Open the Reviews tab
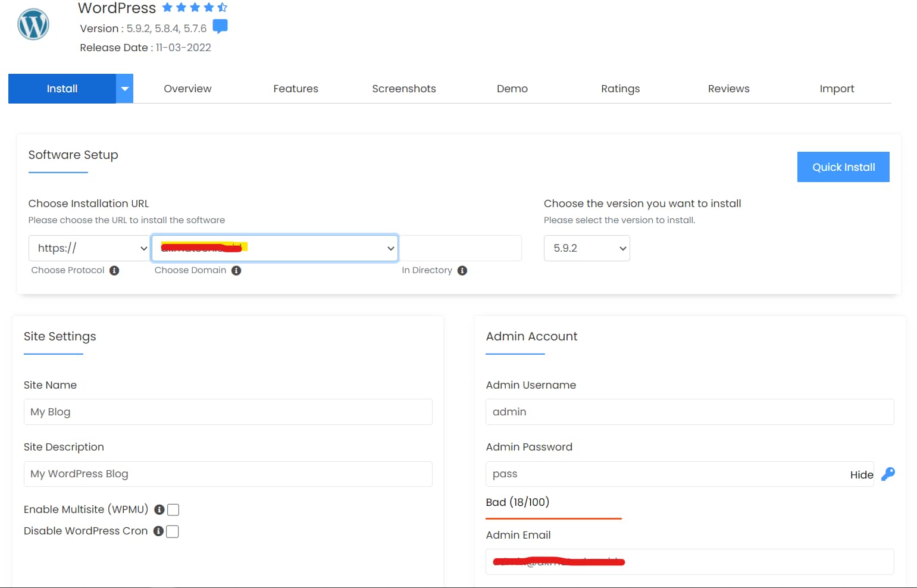Image resolution: width=917 pixels, height=588 pixels. click(729, 89)
